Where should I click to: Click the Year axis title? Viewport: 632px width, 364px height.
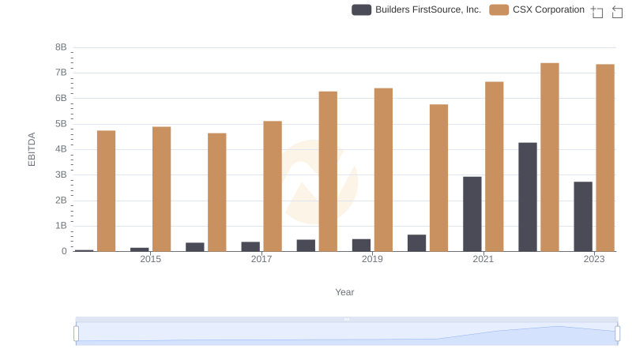[344, 292]
